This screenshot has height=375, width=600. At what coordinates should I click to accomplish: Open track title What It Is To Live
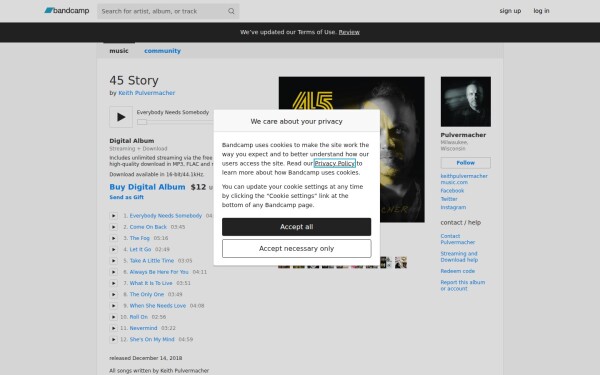[x=151, y=283]
